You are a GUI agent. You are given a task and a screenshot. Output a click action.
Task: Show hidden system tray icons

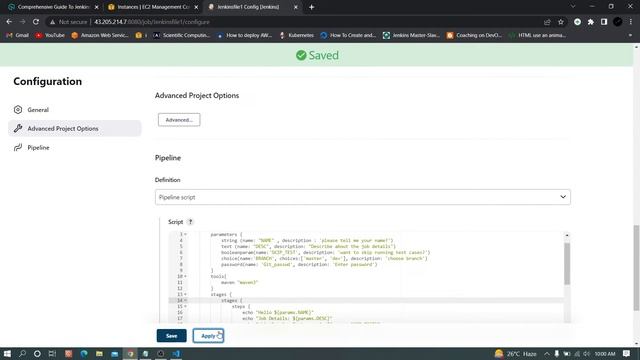point(547,353)
